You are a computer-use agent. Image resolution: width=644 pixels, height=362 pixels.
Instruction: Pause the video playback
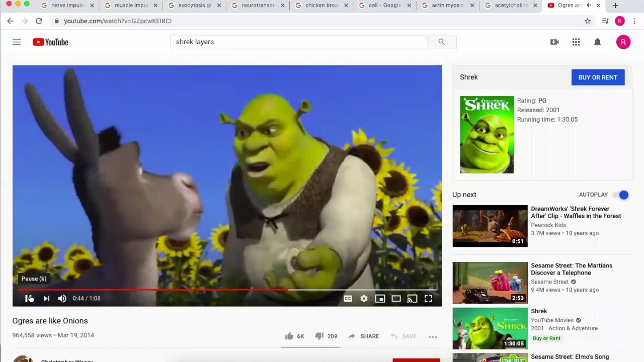tap(29, 298)
